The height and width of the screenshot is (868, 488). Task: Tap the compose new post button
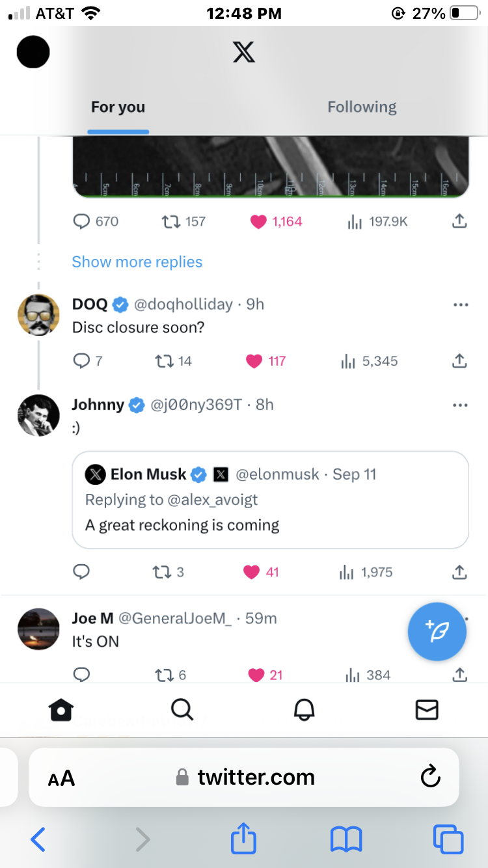437,632
